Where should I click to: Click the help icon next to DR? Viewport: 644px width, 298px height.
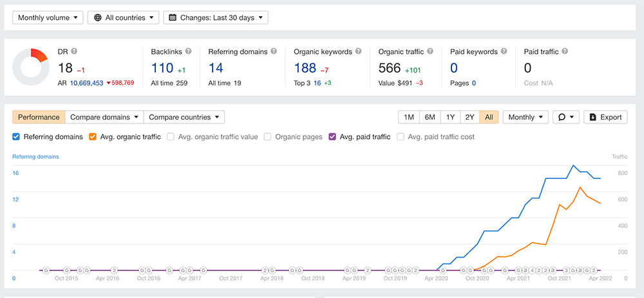pos(74,51)
